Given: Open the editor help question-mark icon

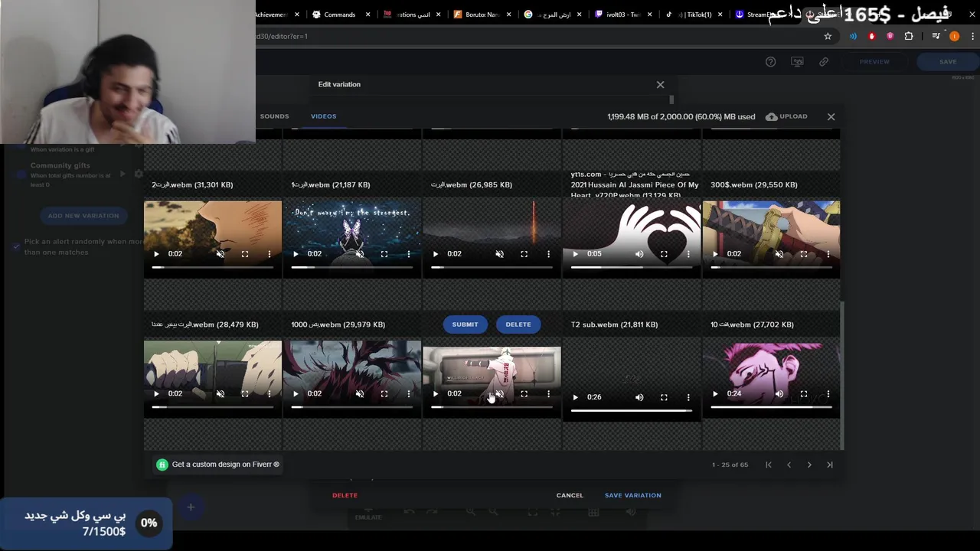Looking at the screenshot, I should coord(771,62).
